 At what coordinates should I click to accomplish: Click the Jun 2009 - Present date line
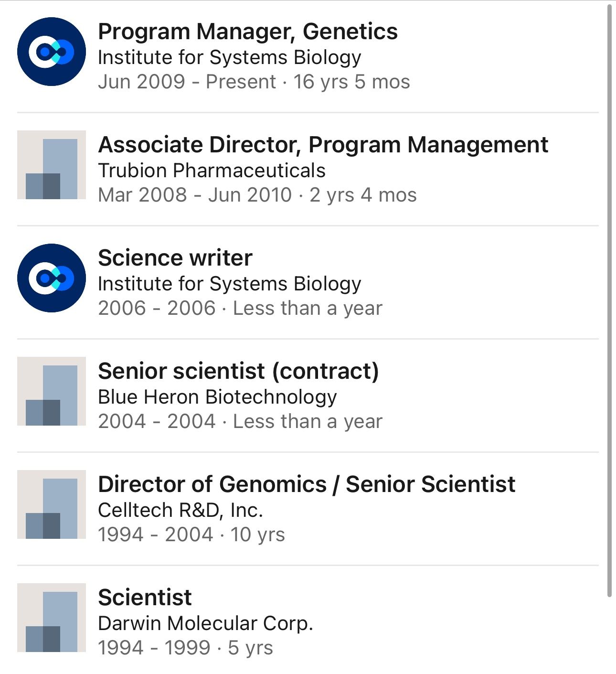254,82
